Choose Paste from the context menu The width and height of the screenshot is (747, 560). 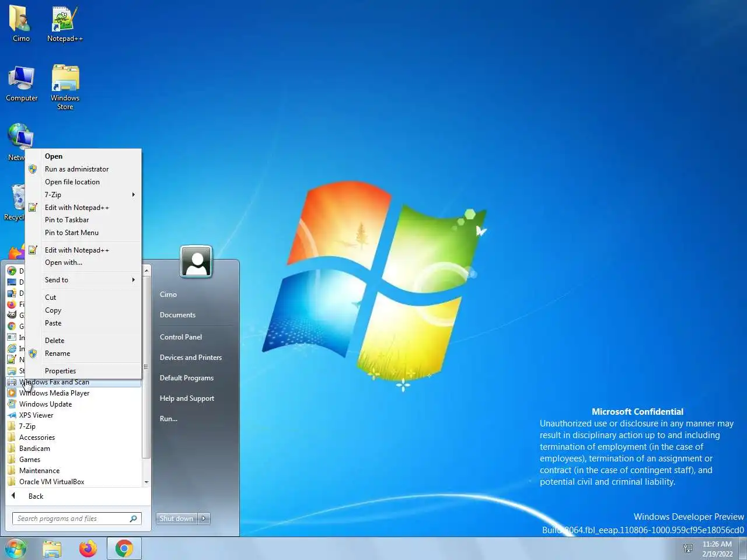click(83, 323)
